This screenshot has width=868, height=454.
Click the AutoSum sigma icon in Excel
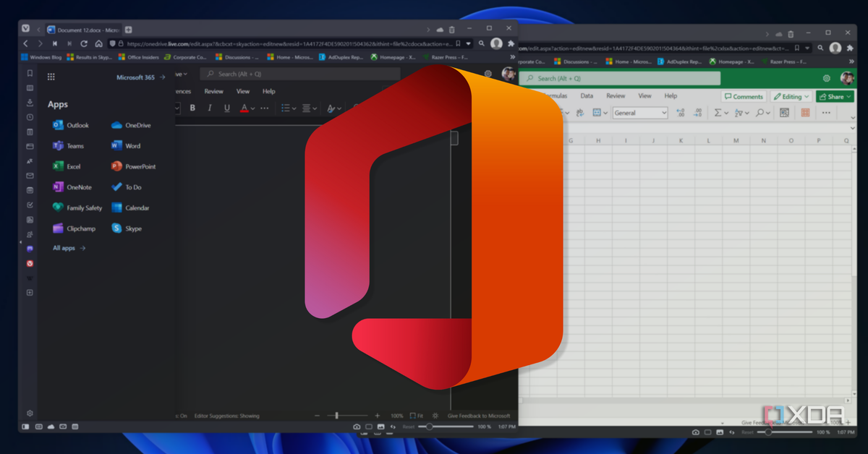(x=718, y=113)
